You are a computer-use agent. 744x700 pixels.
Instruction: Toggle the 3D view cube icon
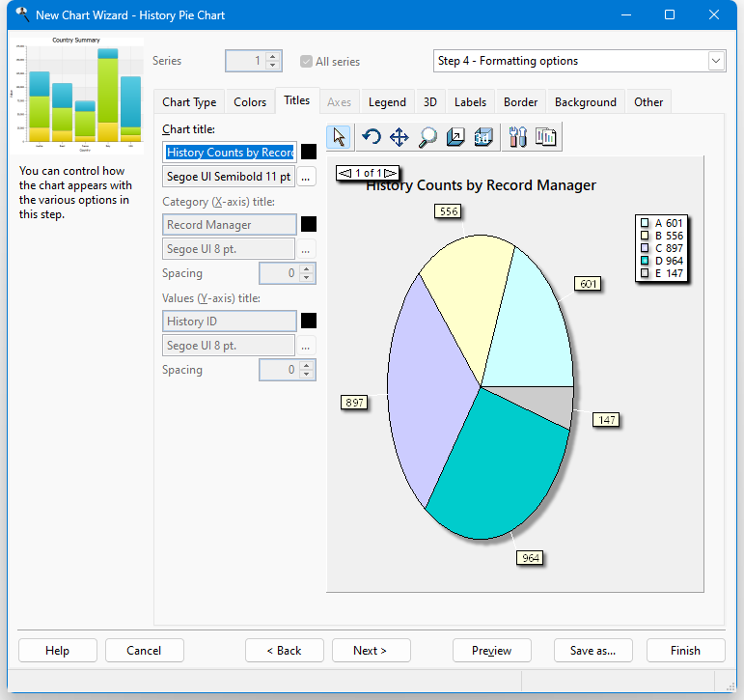(483, 137)
